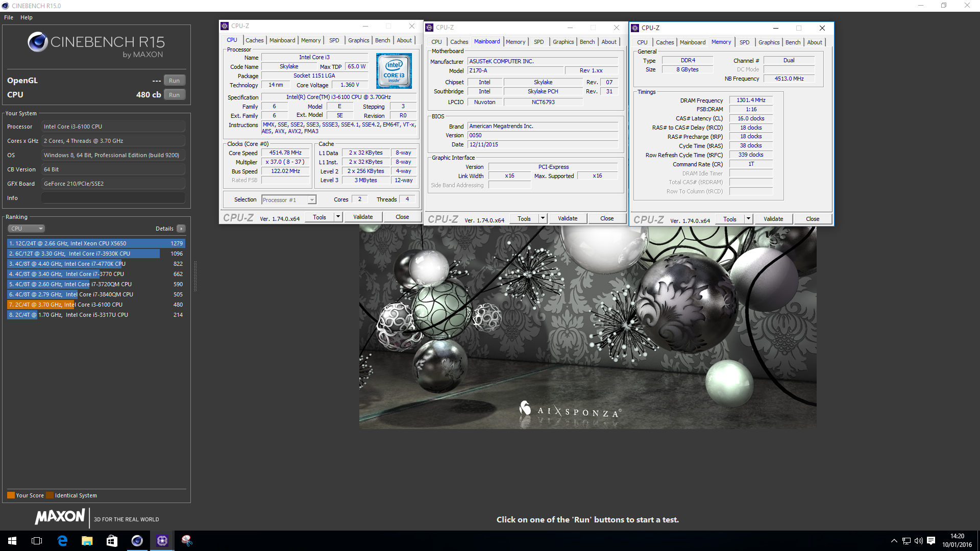Open the Cinebench File menu

(x=9, y=17)
